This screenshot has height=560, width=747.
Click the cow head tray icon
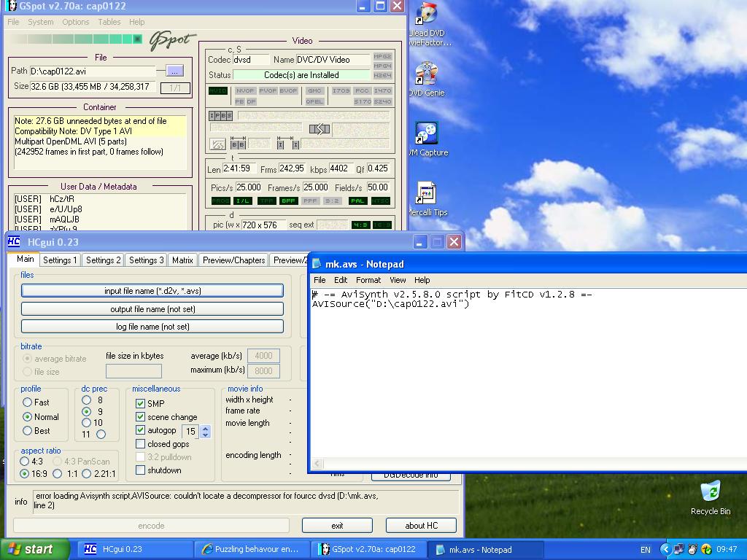[693, 550]
